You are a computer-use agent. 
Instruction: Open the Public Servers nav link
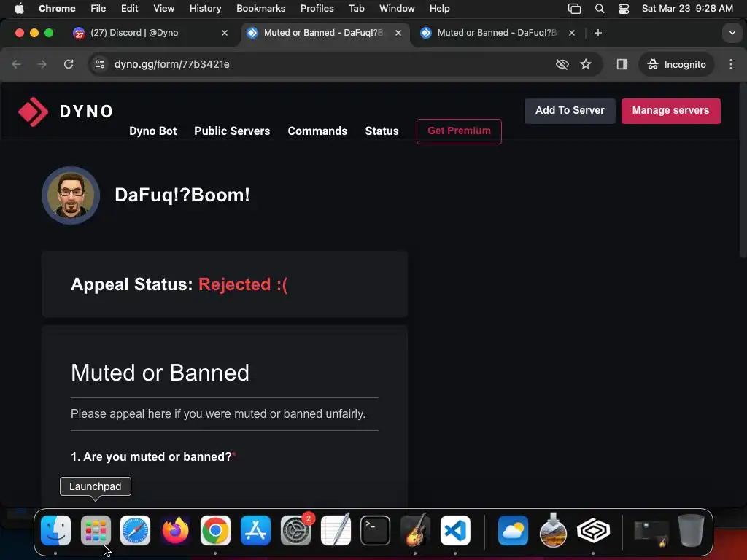click(232, 131)
